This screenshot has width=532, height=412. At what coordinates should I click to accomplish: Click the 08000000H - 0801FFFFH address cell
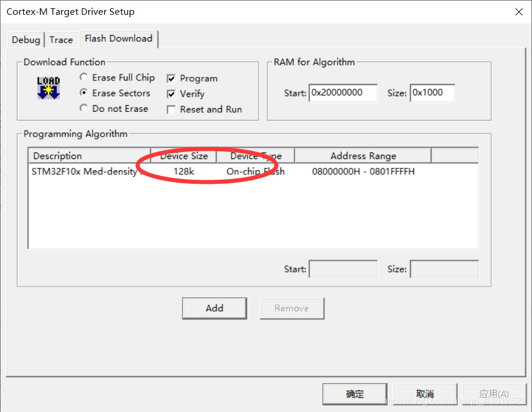363,171
